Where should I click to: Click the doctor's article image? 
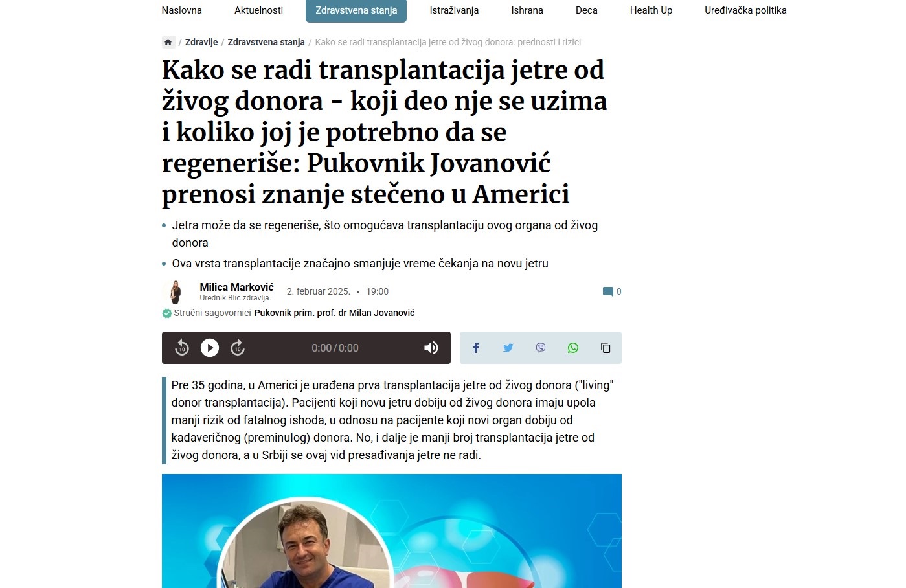click(x=392, y=531)
